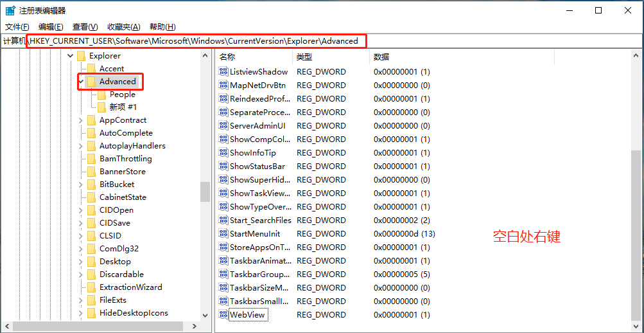Select the ShowSuperHid... value name
Viewport: 644px width, 333px height.
click(260, 180)
